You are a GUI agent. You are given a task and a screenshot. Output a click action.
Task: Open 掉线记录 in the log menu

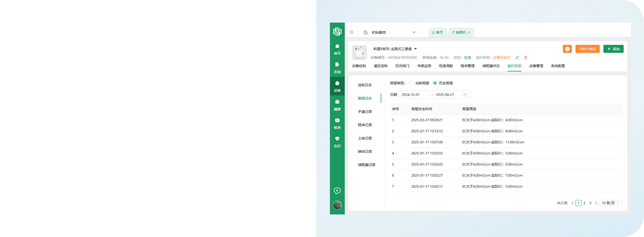coord(365,151)
